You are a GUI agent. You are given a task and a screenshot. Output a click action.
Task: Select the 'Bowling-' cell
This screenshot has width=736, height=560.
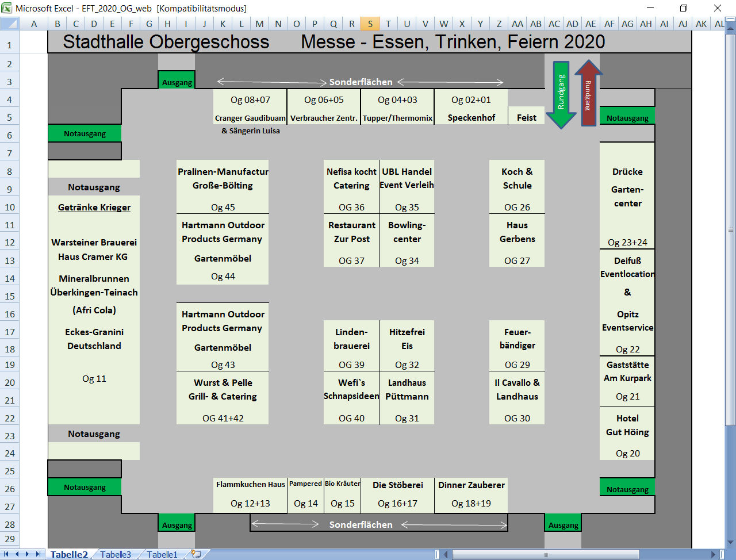click(x=407, y=225)
